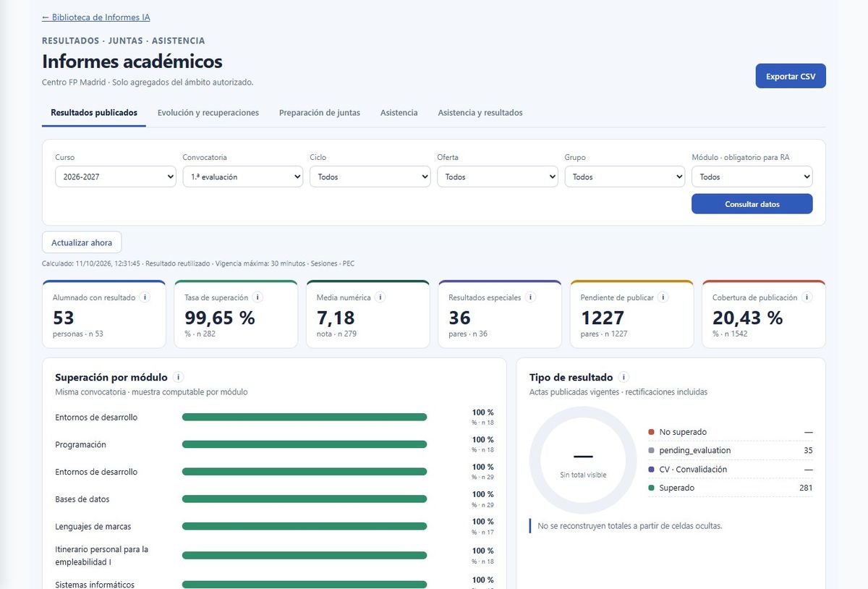Go back to Biblioteca de Informes IA

coord(96,17)
